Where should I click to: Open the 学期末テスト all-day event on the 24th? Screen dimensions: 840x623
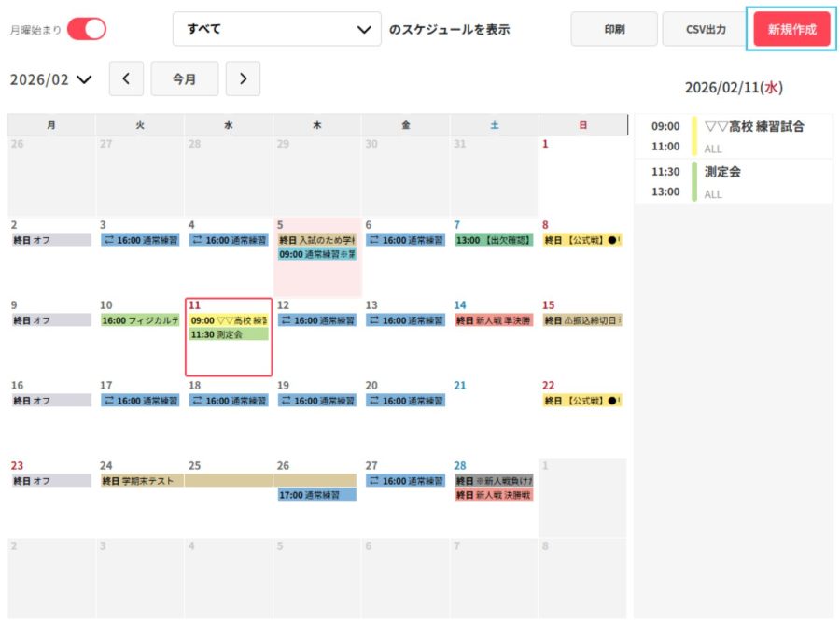[140, 481]
